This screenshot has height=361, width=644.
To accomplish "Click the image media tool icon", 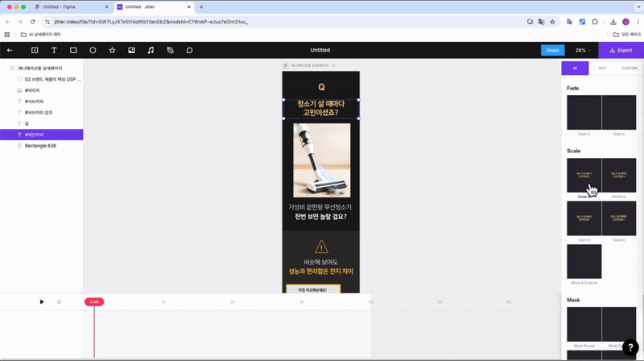I will point(131,50).
